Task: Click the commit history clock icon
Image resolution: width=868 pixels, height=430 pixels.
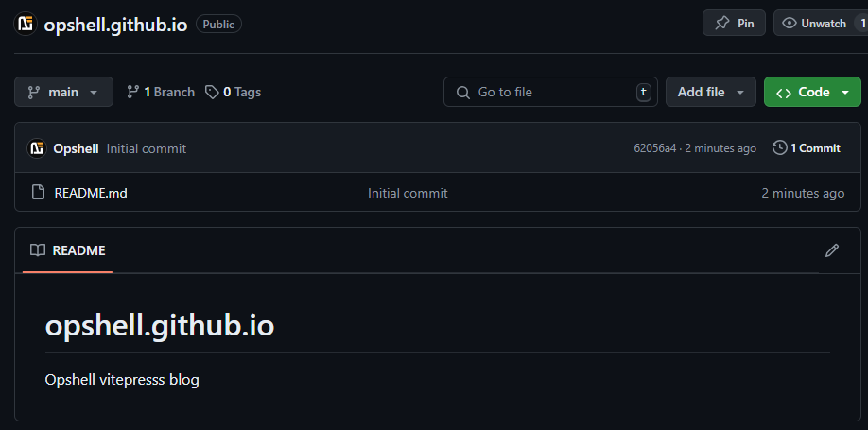Action: click(779, 147)
